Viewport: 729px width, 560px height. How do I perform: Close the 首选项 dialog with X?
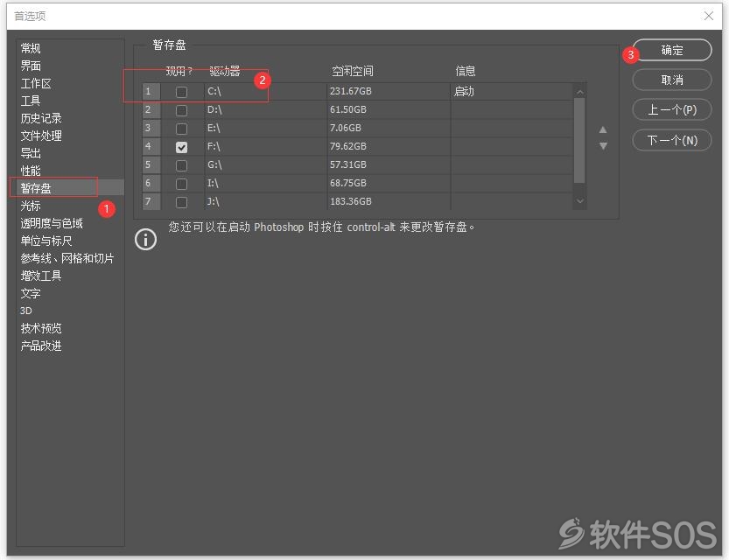(709, 16)
